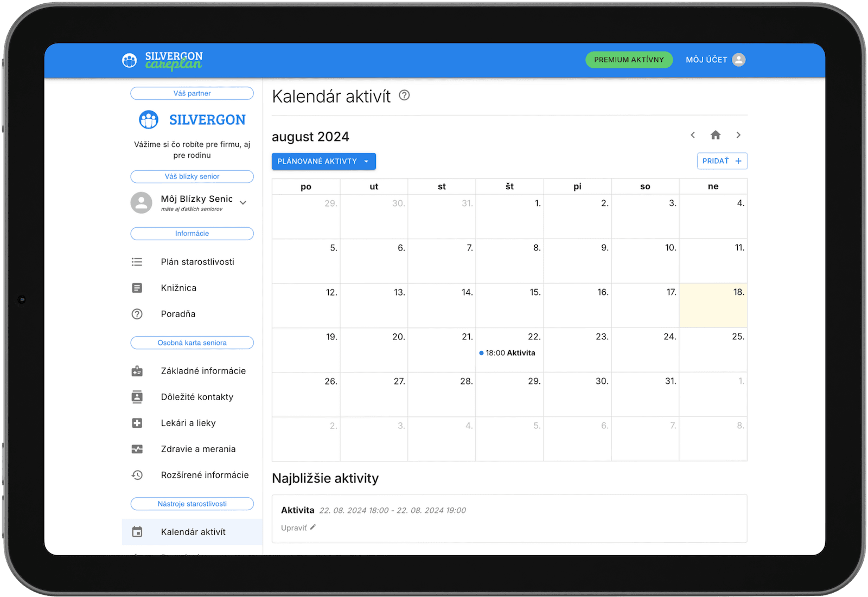Image resolution: width=868 pixels, height=597 pixels.
Task: Open Zdravie a merania menu item
Action: 192,449
